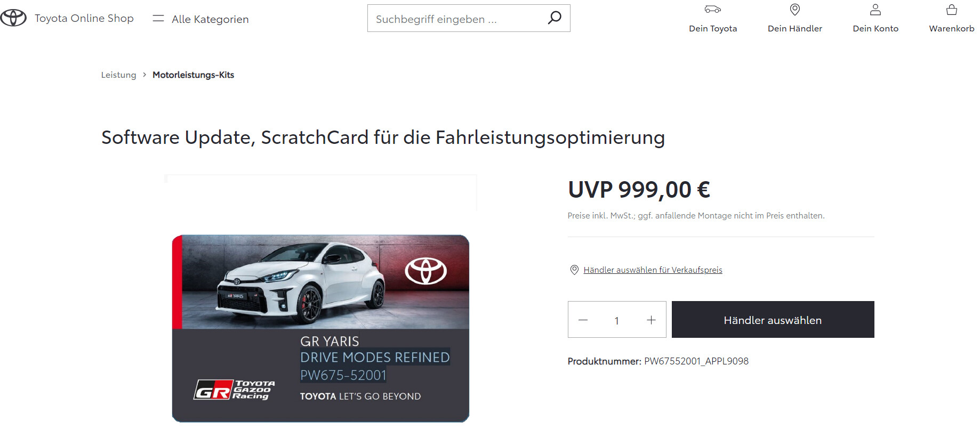The image size is (980, 430).
Task: Click the pin icon beside Händler auswählen link
Action: (x=574, y=270)
